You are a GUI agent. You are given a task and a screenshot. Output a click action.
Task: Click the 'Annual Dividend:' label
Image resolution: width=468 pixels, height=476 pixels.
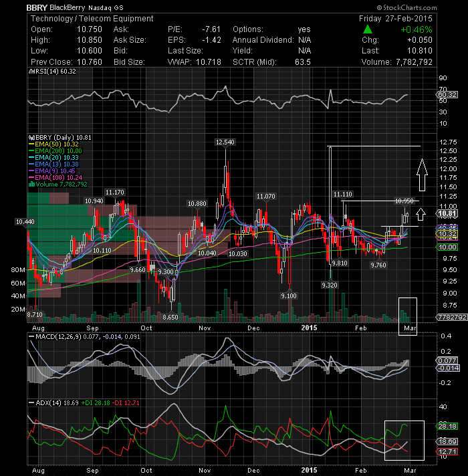point(263,40)
